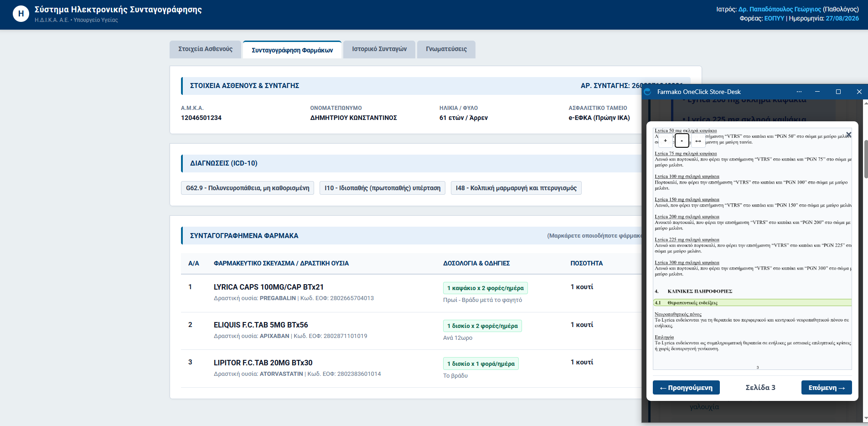Viewport: 868px width, 426px height.
Task: Click the ΕΟΠΥΥ organization label in header
Action: (774, 19)
